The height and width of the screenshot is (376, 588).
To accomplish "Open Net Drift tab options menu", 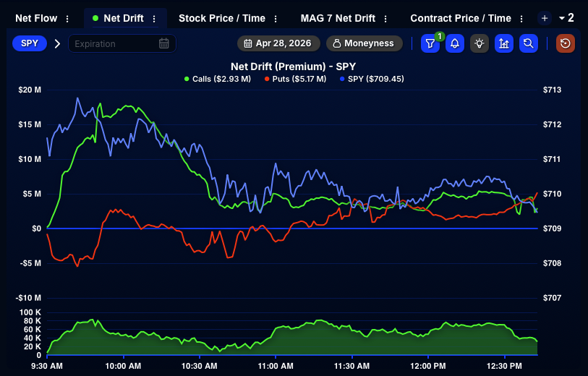I will pos(154,18).
